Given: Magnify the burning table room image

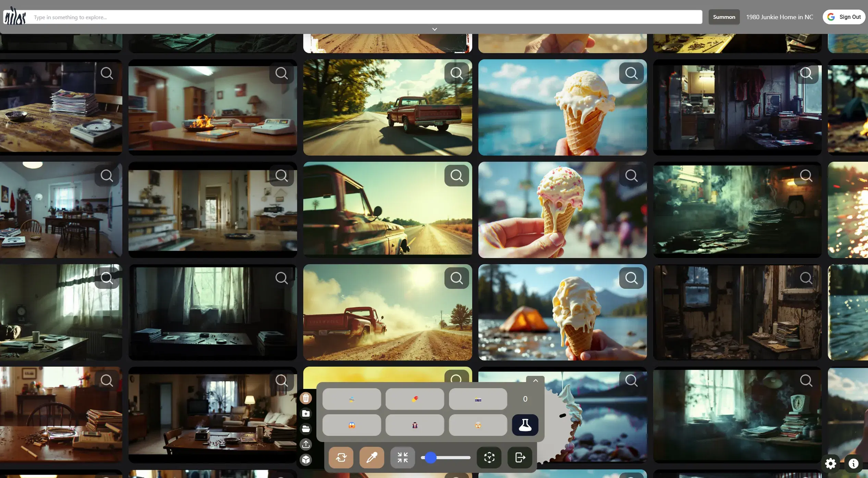Looking at the screenshot, I should 281,73.
